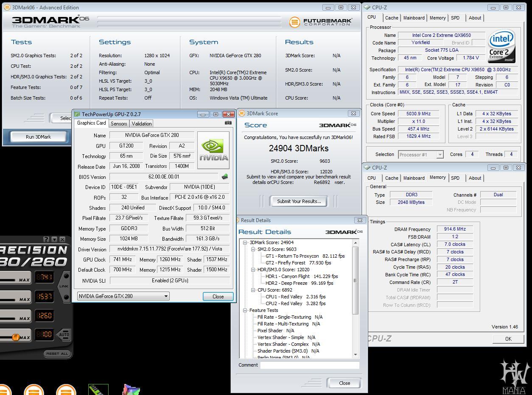
Task: Open the middle orange 3DMark taskbar icon
Action: 34,390
